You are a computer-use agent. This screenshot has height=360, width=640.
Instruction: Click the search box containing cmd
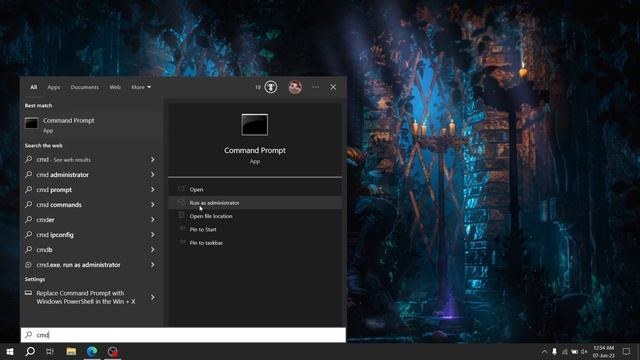pos(183,335)
